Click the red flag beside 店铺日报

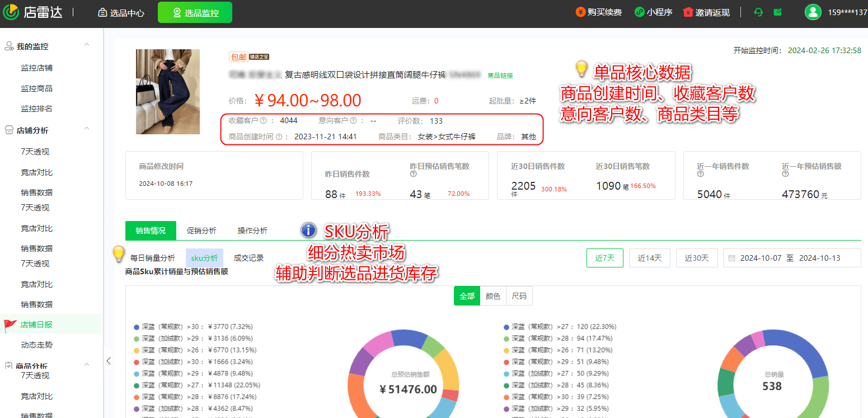pyautogui.click(x=10, y=325)
